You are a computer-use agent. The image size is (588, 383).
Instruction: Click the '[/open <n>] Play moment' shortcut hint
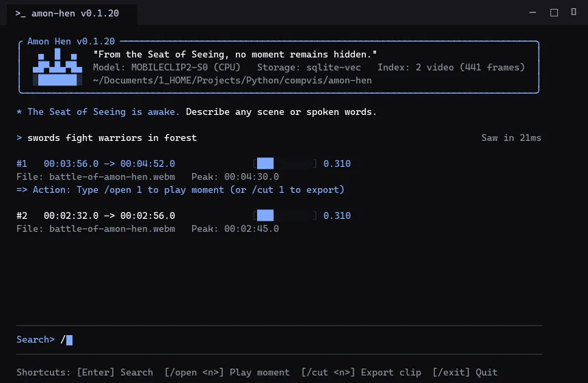point(227,373)
